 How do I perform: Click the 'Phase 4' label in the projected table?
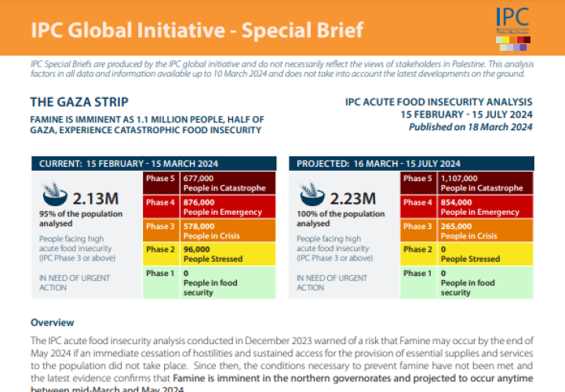pos(417,202)
